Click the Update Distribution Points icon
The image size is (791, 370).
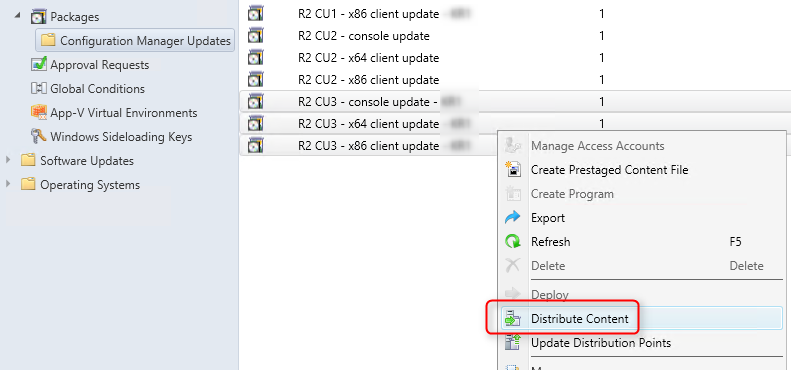coord(513,343)
